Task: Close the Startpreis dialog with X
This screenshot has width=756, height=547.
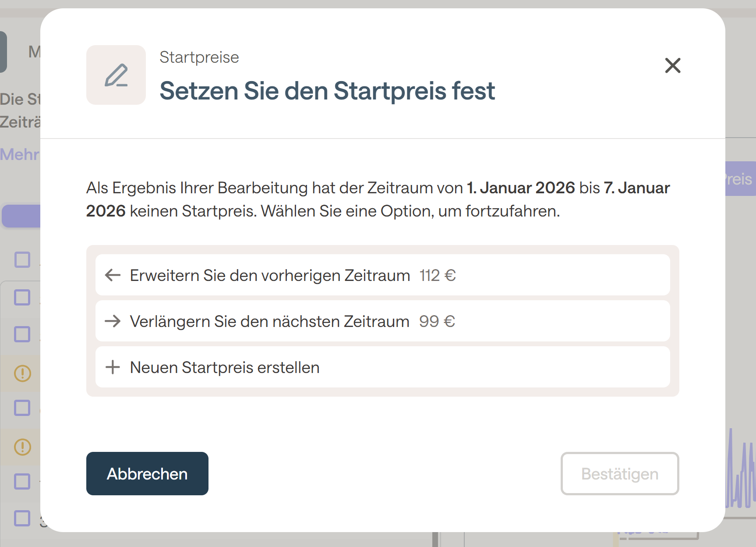Action: pyautogui.click(x=673, y=65)
